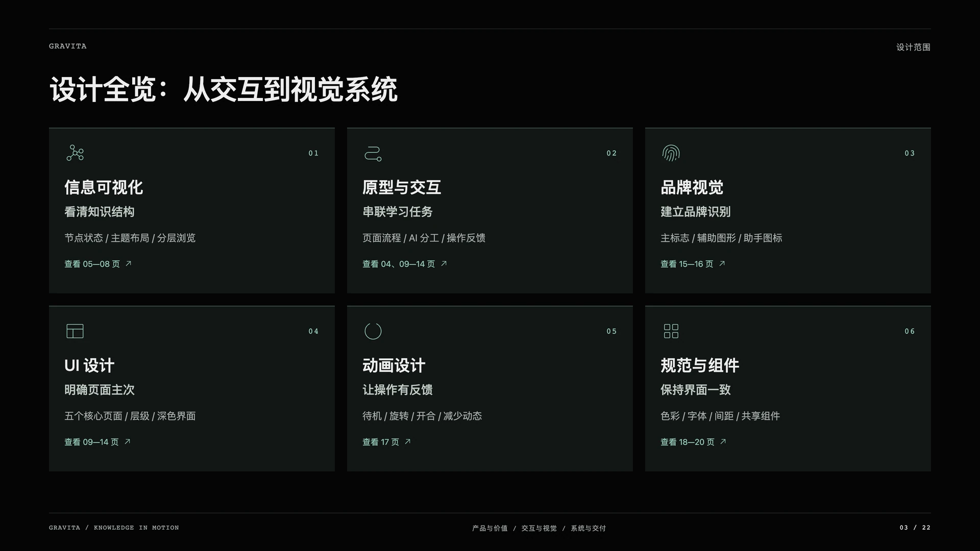Click the 设计范围 label at top right
980x551 pixels.
coord(913,47)
